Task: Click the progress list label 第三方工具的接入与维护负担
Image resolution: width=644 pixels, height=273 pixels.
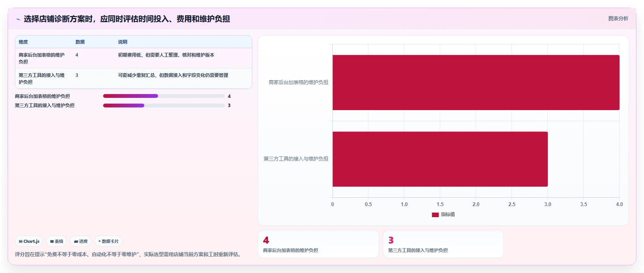Action: click(45, 106)
